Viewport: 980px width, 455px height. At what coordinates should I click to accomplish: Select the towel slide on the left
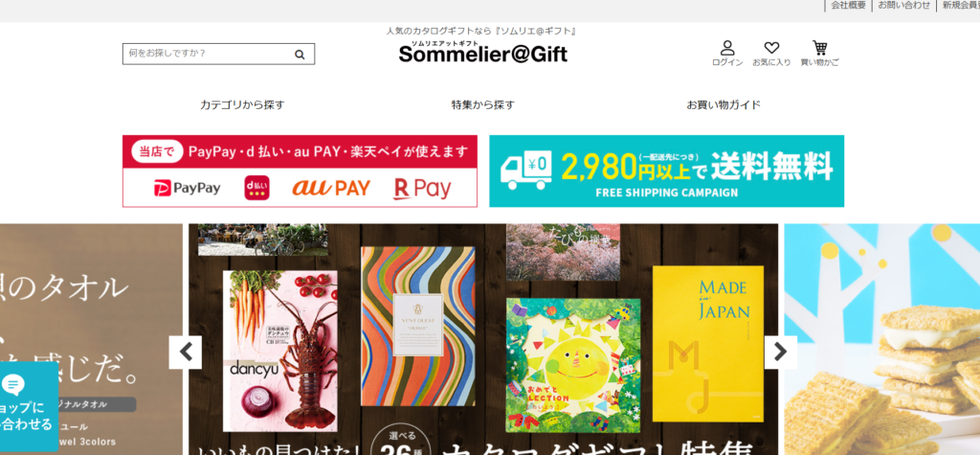click(x=91, y=339)
